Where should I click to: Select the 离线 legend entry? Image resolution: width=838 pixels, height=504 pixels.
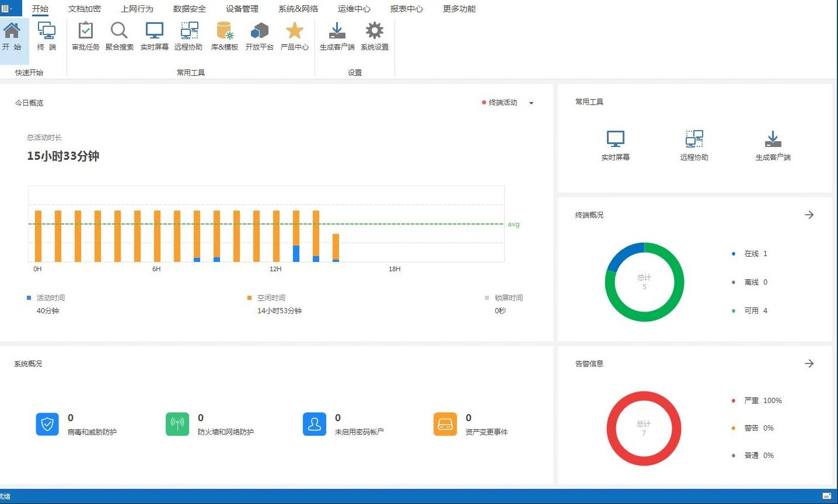point(750,282)
